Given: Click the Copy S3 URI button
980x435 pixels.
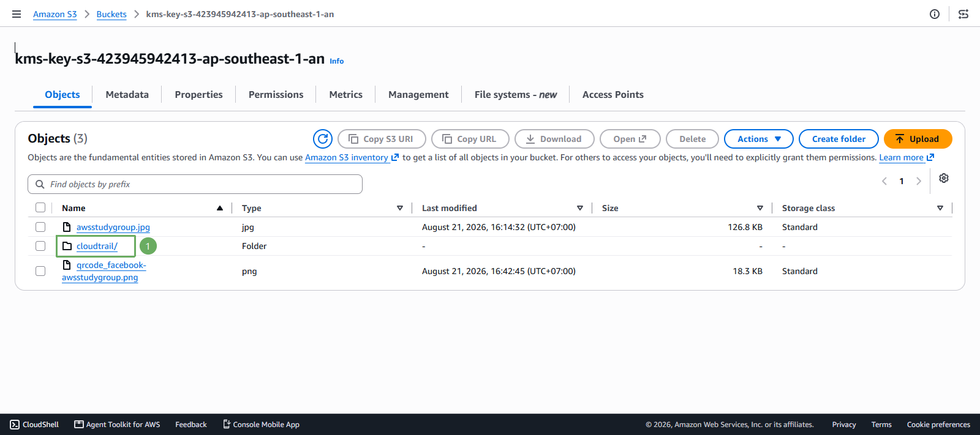Looking at the screenshot, I should 382,139.
